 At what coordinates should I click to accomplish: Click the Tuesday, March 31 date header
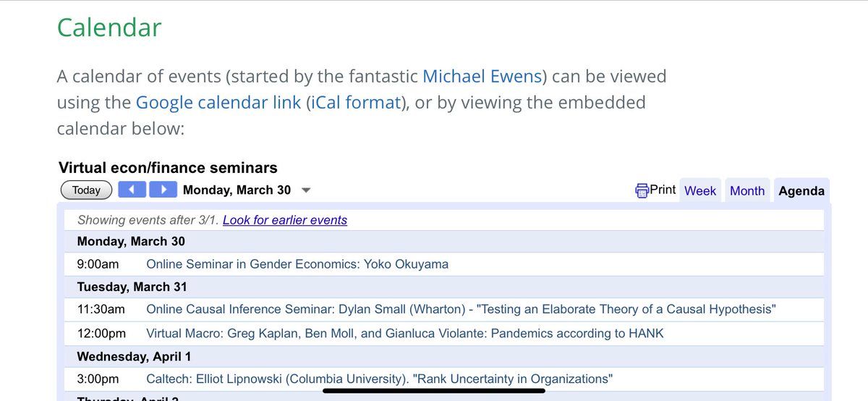[x=132, y=287]
